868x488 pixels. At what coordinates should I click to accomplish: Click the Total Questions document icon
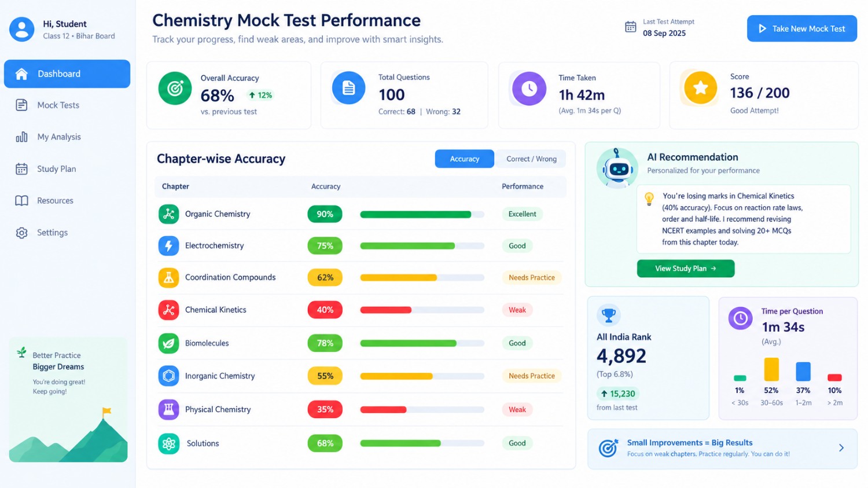click(x=348, y=88)
